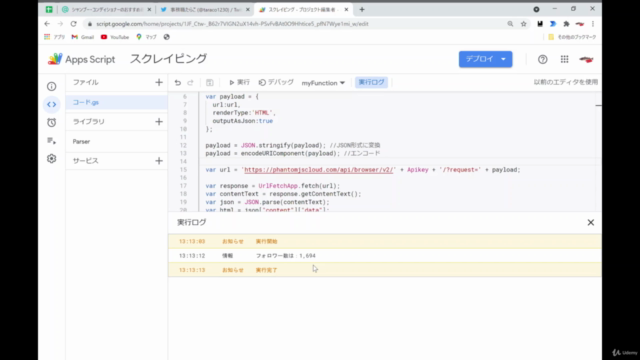
Task: Open the マップ maps bookmark
Action: coord(147,37)
